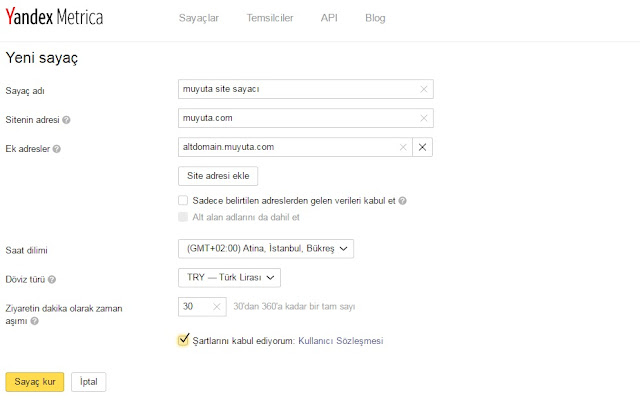This screenshot has width=640, height=400.
Task: Click the 30'dan 360'a kadar hint text
Action: [x=294, y=307]
